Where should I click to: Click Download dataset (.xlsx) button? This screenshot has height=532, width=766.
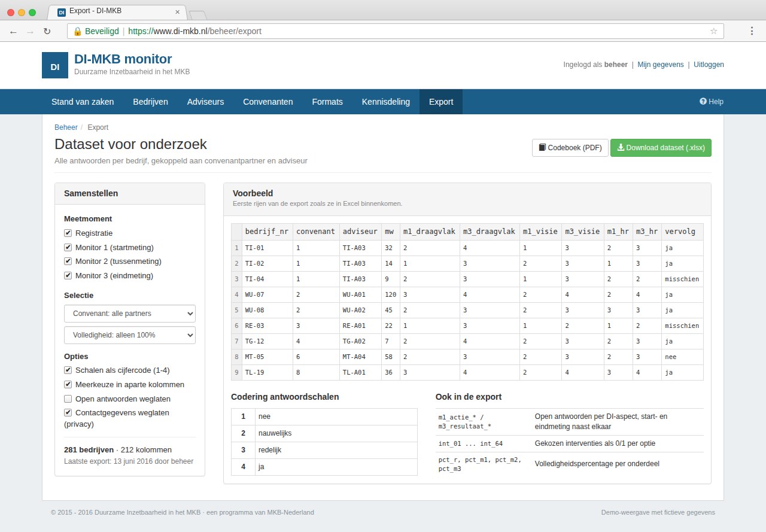(661, 148)
